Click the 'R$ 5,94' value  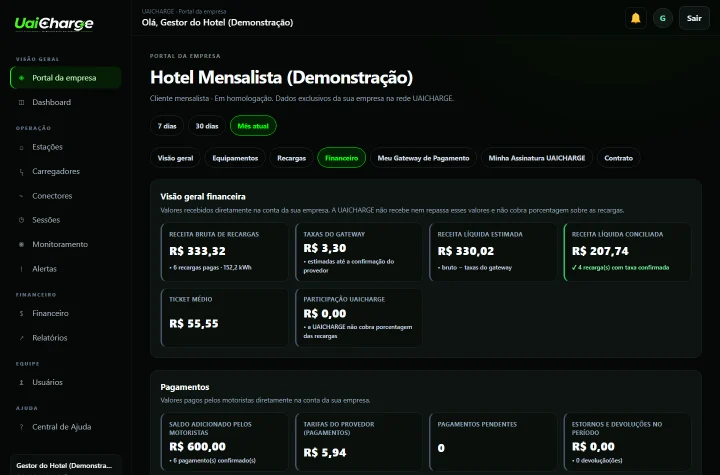point(325,452)
